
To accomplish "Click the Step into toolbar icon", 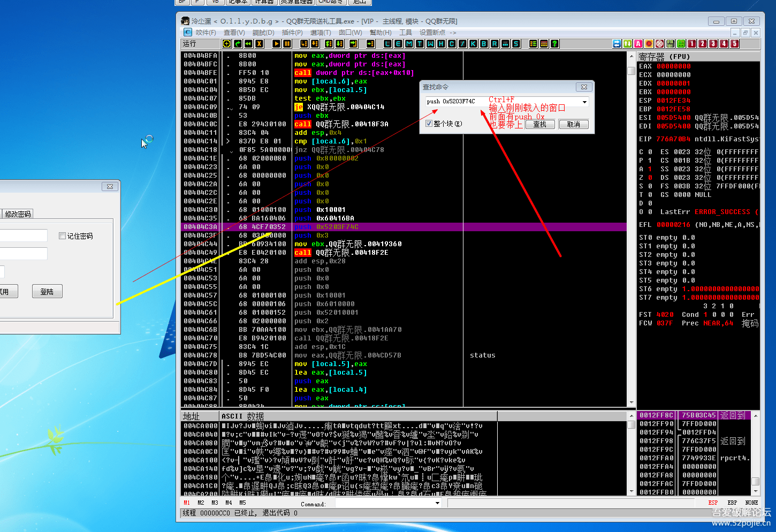I will click(304, 44).
